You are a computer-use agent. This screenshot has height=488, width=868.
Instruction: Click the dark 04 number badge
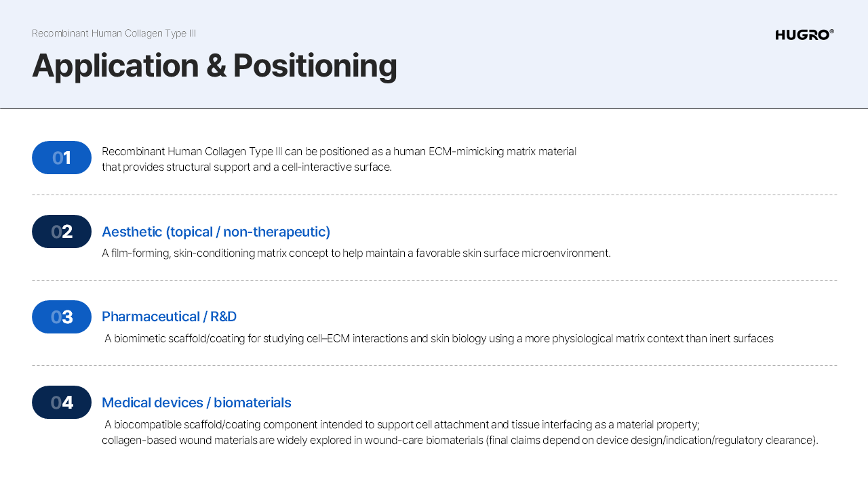click(62, 403)
